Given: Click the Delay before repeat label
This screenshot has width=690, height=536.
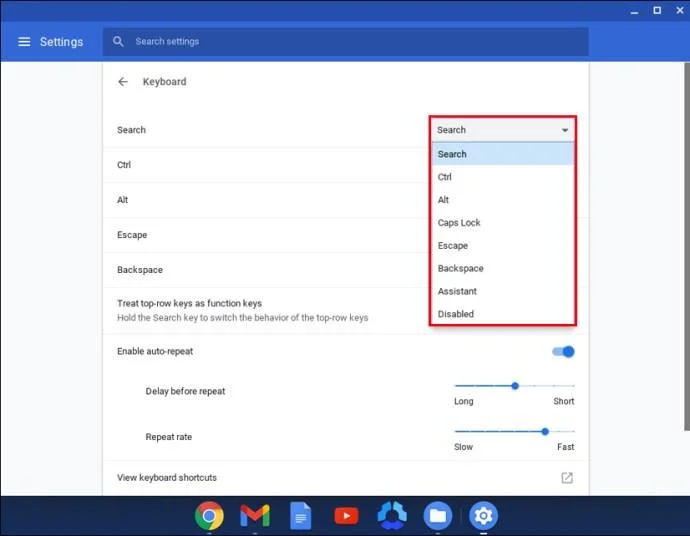Looking at the screenshot, I should coord(185,391).
